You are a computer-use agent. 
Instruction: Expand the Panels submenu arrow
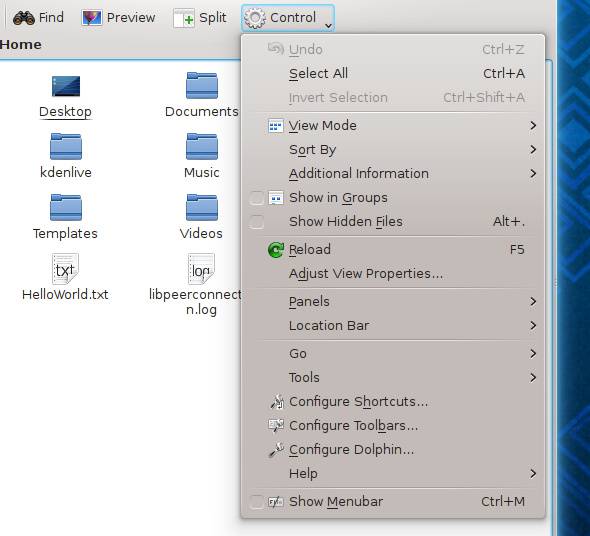click(533, 302)
